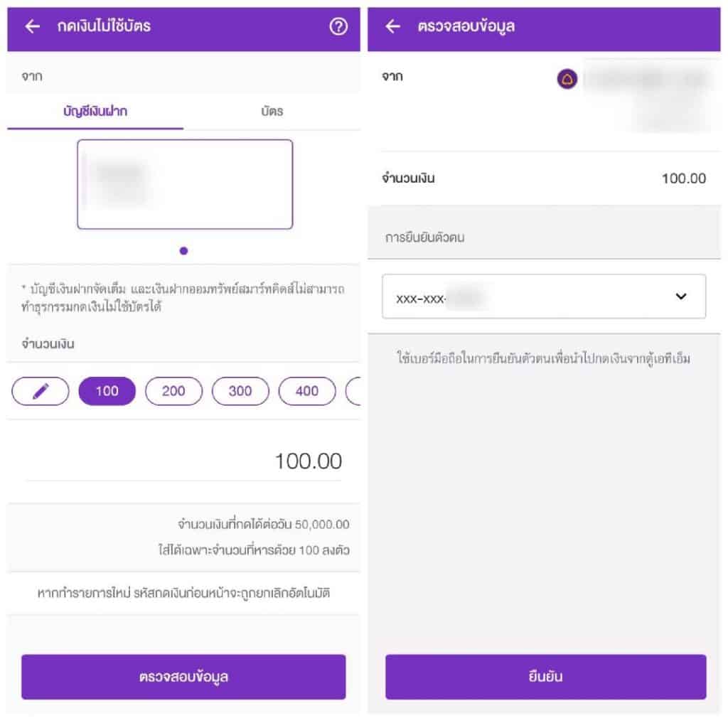Tap the account carousel page dot
Image resolution: width=728 pixels, height=728 pixels.
(184, 251)
